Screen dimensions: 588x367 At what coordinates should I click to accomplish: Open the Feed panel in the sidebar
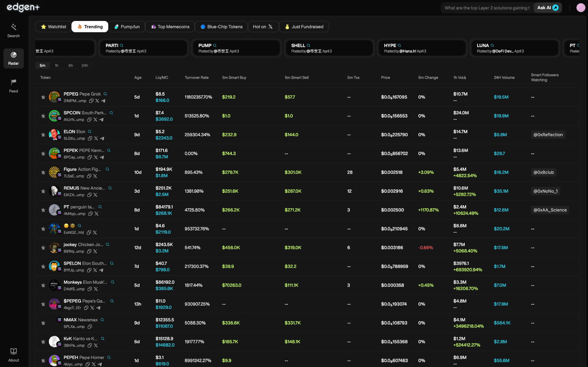click(13, 85)
